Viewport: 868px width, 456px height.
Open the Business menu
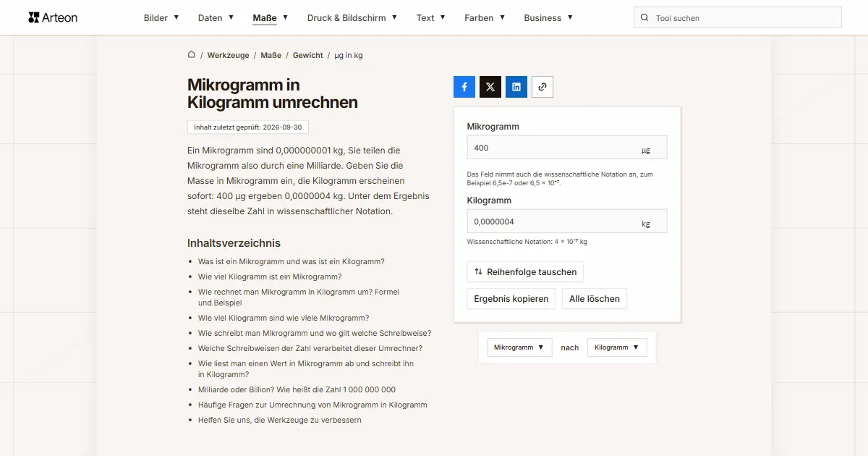tap(548, 18)
